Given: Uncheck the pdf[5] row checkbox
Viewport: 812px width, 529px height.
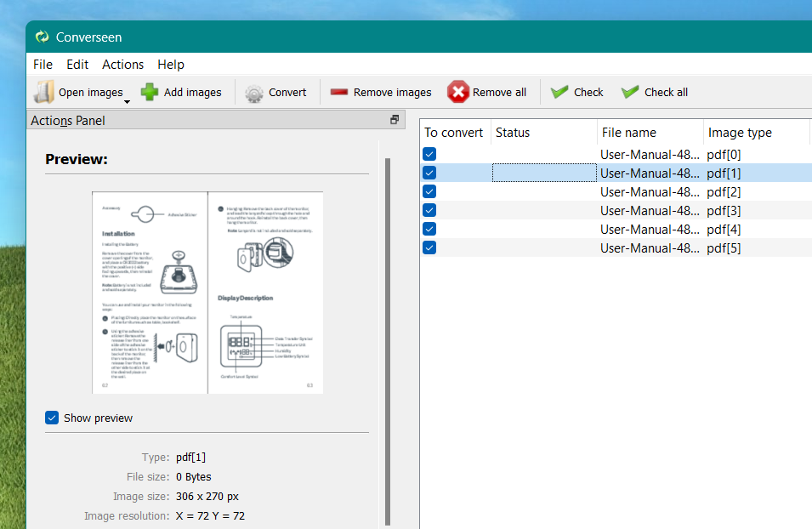Looking at the screenshot, I should click(429, 247).
